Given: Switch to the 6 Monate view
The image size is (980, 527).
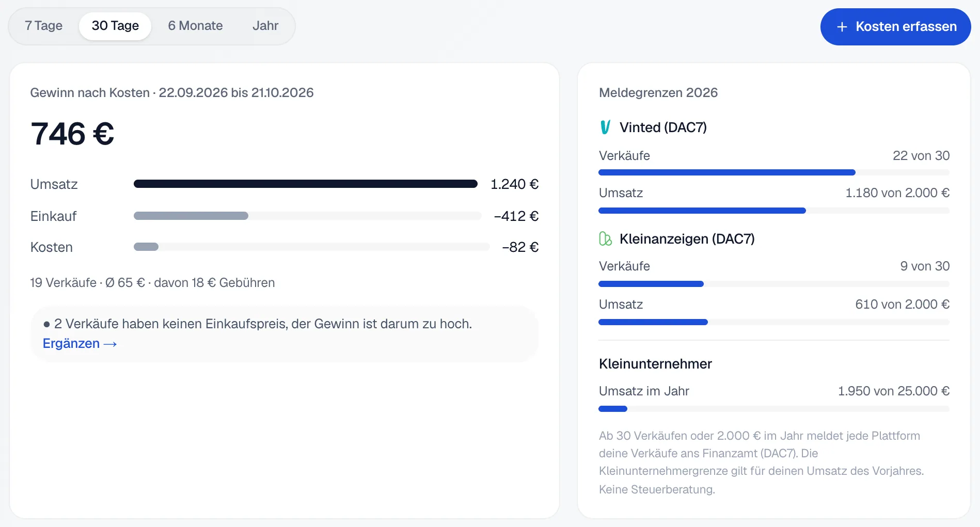Looking at the screenshot, I should tap(195, 26).
